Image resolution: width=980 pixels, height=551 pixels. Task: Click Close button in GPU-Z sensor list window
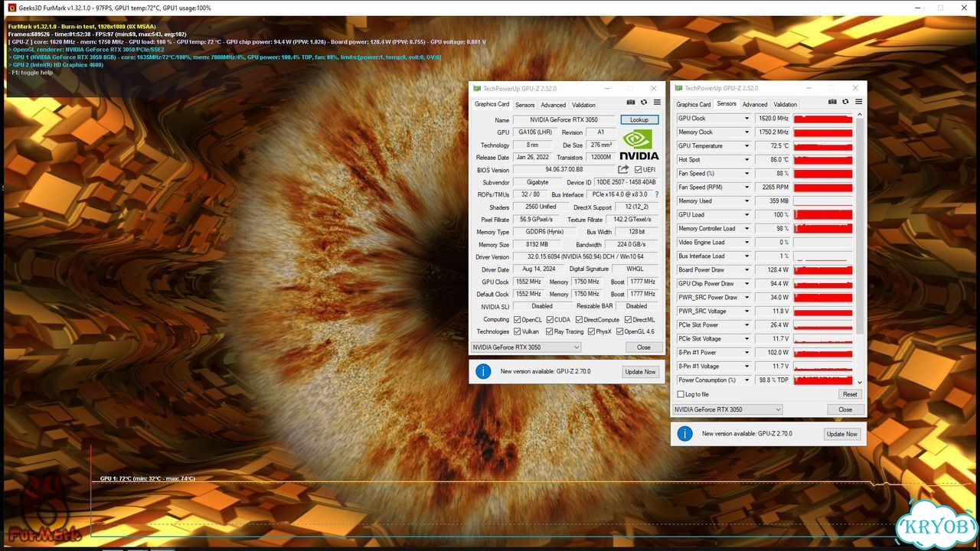point(845,409)
